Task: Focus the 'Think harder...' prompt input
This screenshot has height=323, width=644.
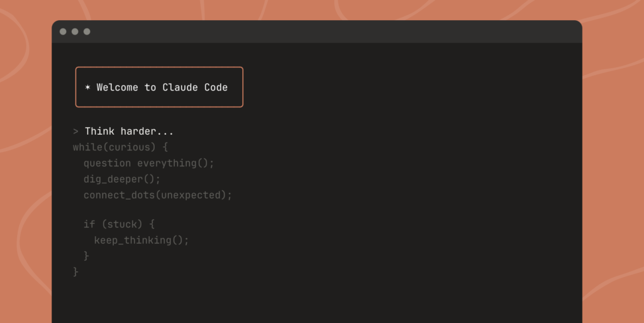Action: pos(129,132)
